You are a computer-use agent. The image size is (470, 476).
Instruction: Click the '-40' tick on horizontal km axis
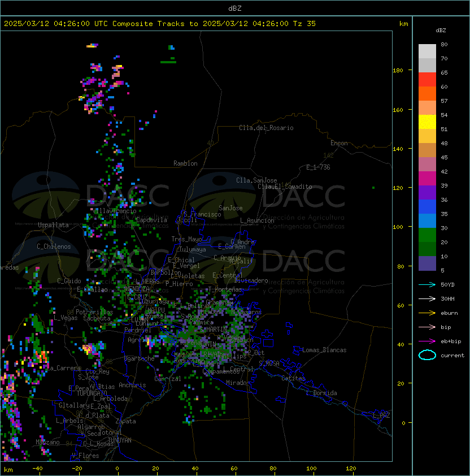click(37, 469)
